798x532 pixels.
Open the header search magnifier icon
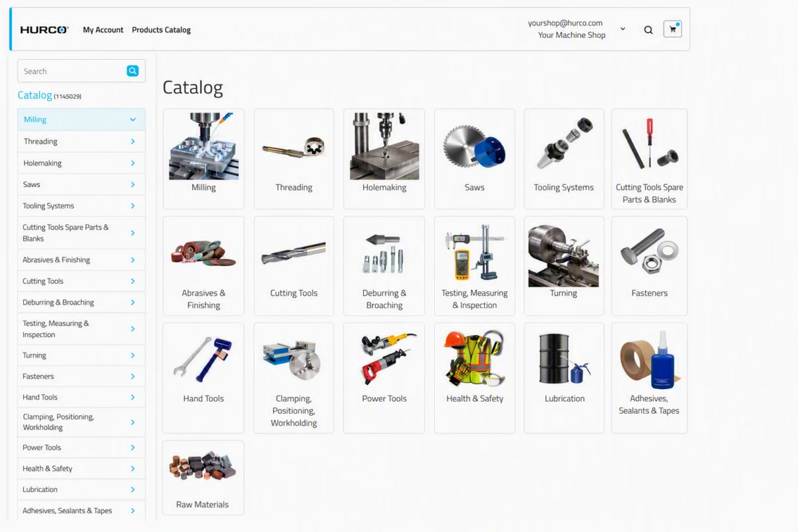coord(648,30)
